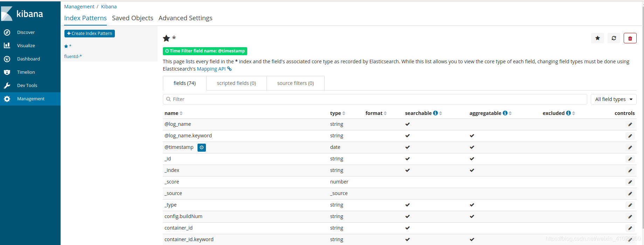Open Dashboard gauge icon in sidebar

coord(7,59)
